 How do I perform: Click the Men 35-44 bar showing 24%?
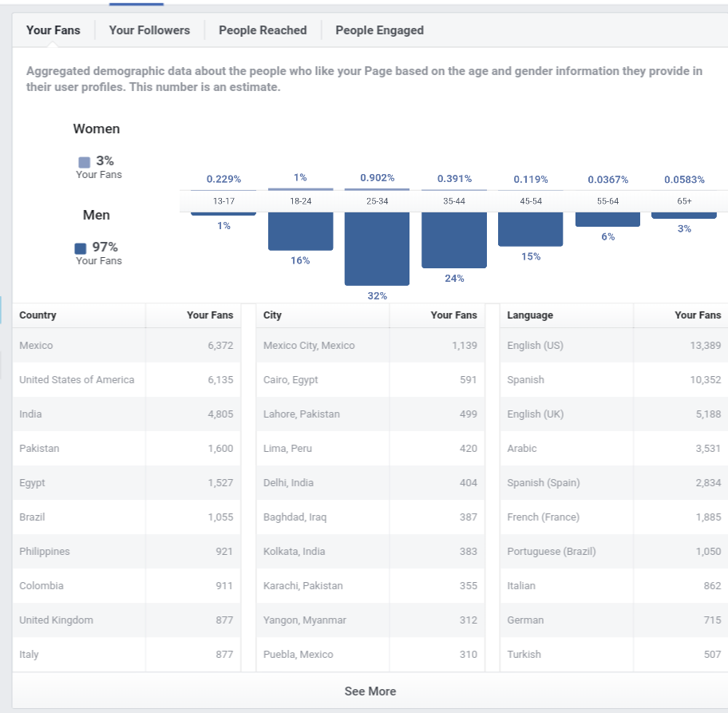click(454, 240)
